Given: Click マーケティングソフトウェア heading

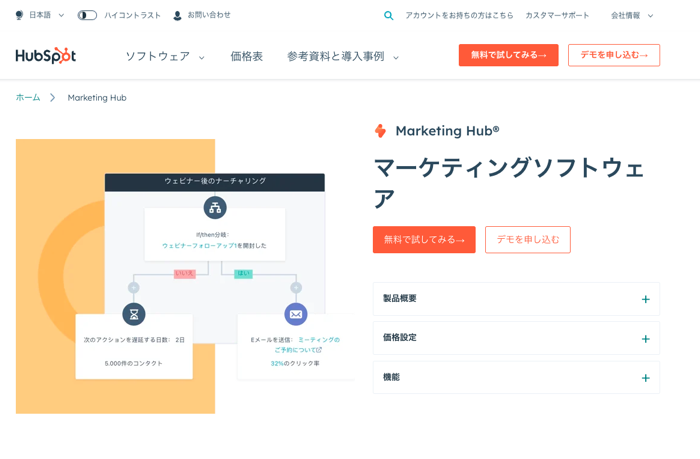Looking at the screenshot, I should (509, 183).
